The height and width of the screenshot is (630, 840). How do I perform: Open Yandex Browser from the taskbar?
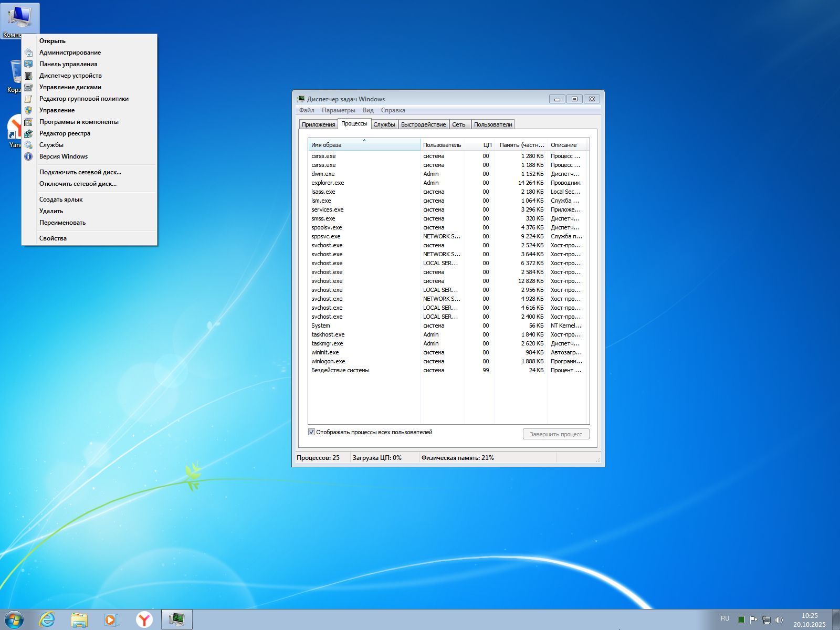[x=144, y=619]
